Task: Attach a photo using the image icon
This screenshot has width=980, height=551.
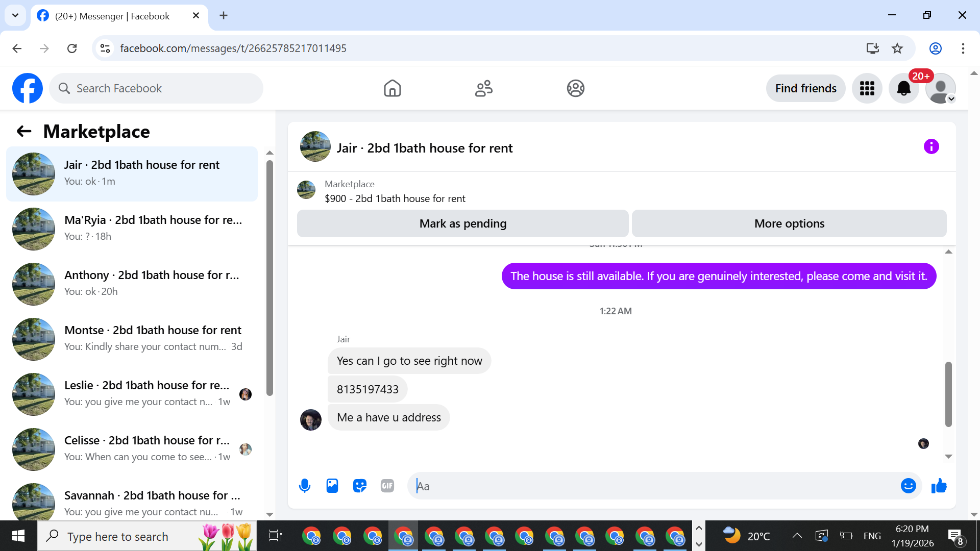Action: pyautogui.click(x=332, y=486)
